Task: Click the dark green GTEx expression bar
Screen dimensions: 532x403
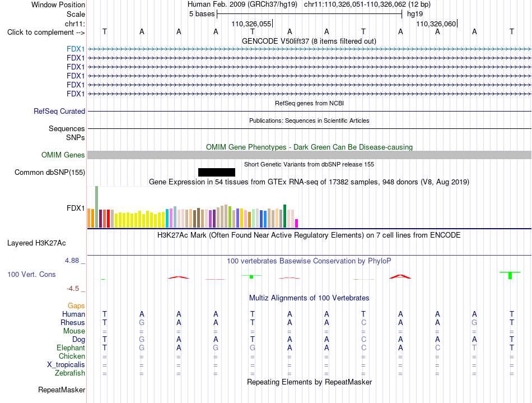Action: (284, 216)
